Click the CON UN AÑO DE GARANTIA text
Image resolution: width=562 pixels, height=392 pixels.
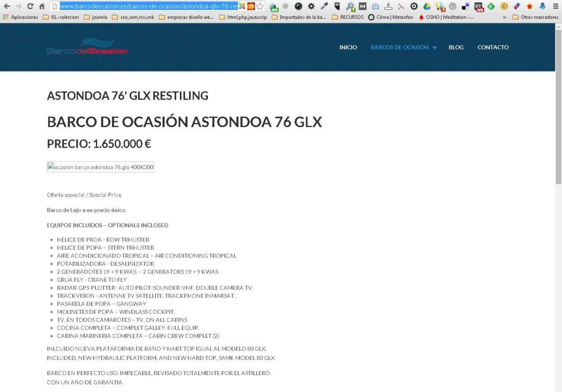(x=85, y=382)
